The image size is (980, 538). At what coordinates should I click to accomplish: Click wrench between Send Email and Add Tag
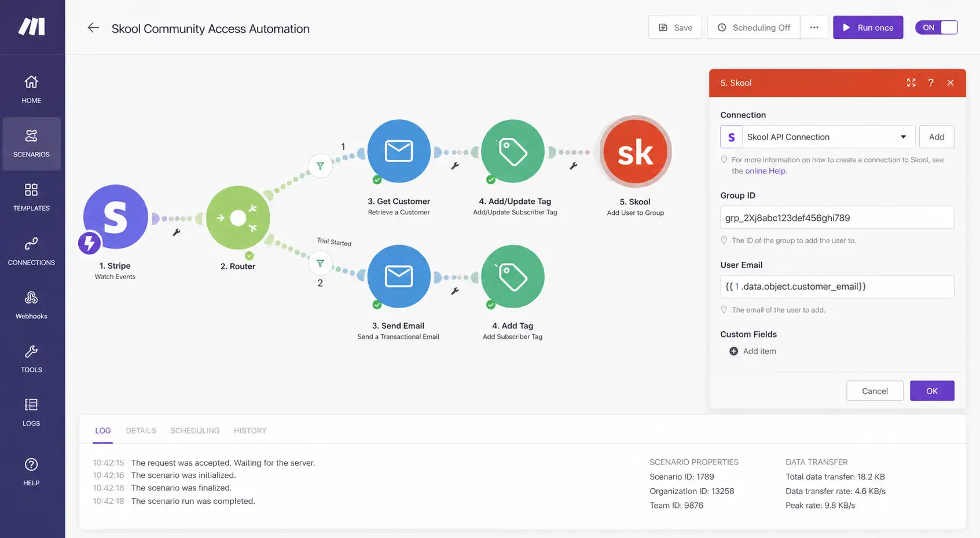455,291
